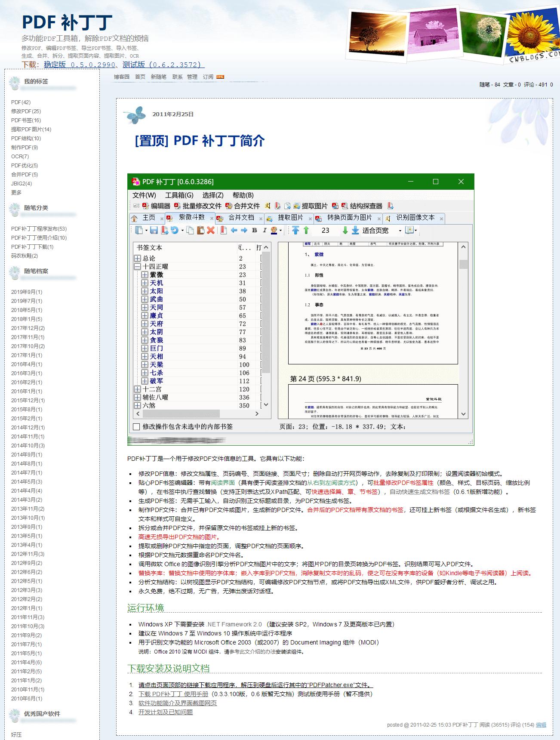Check 修改操作包含未选中的内部书签 checkbox
Viewport: 560px width, 740px height.
pyautogui.click(x=136, y=427)
